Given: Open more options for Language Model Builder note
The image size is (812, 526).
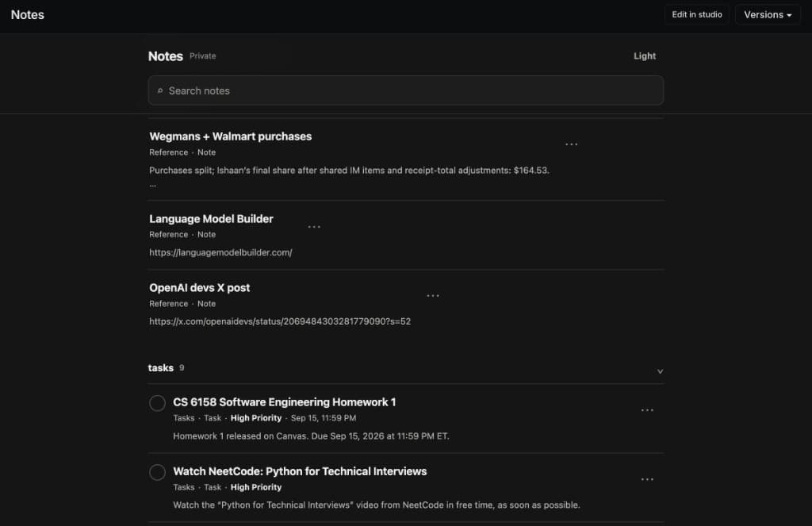Looking at the screenshot, I should [314, 226].
